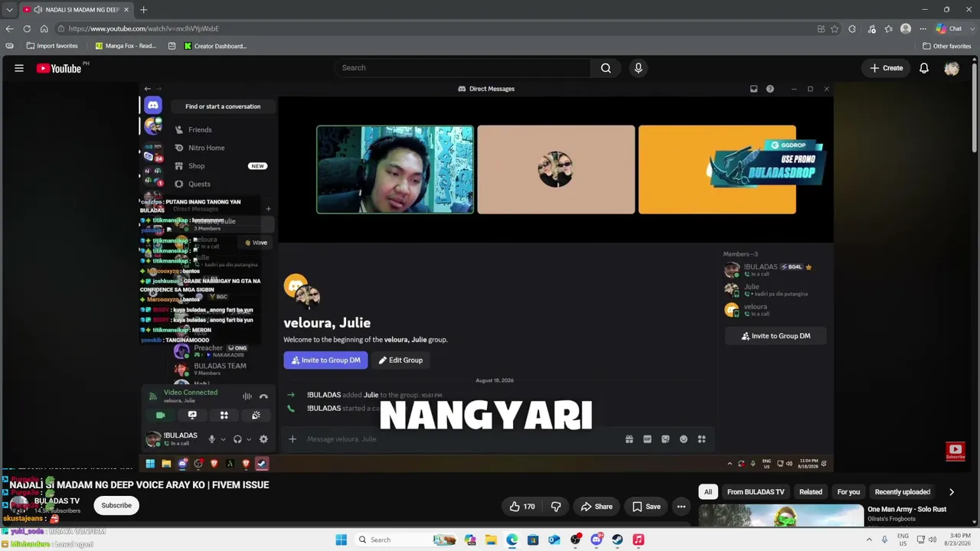Viewport: 980px width, 551px height.
Task: Expand Discord microphone input options arrow
Action: 223,439
